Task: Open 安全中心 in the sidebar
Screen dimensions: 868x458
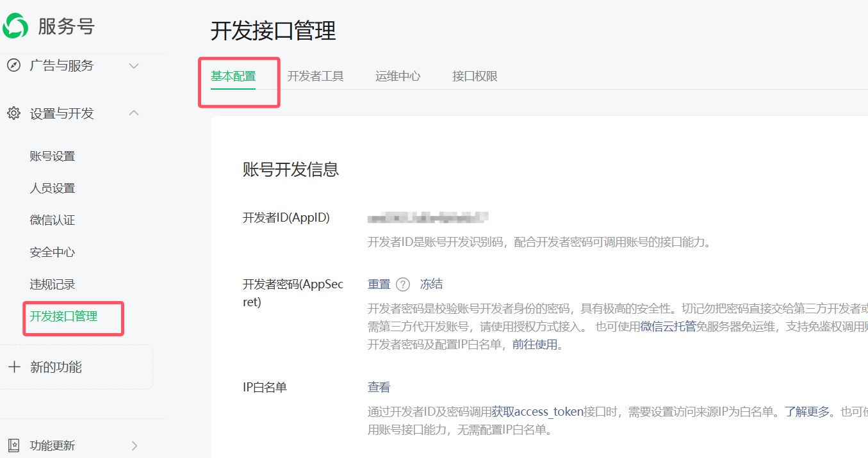Action: click(x=53, y=252)
